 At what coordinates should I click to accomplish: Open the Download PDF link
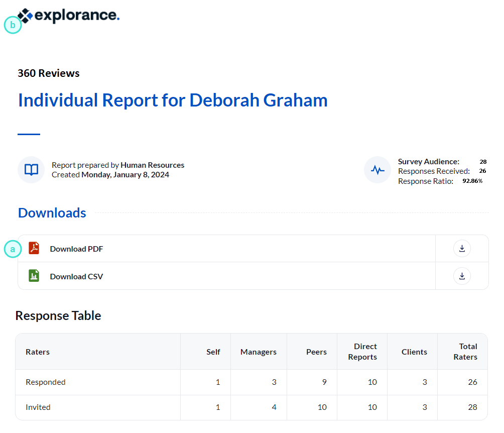point(76,248)
